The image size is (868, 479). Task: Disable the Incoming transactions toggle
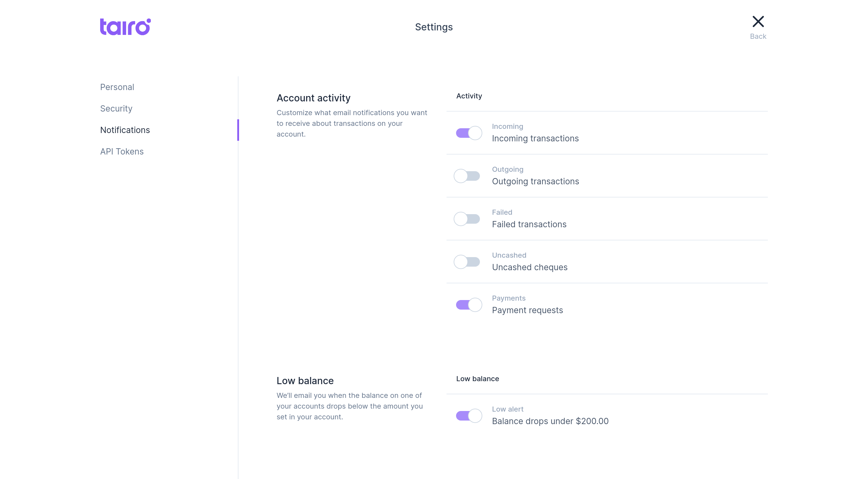[x=468, y=133]
